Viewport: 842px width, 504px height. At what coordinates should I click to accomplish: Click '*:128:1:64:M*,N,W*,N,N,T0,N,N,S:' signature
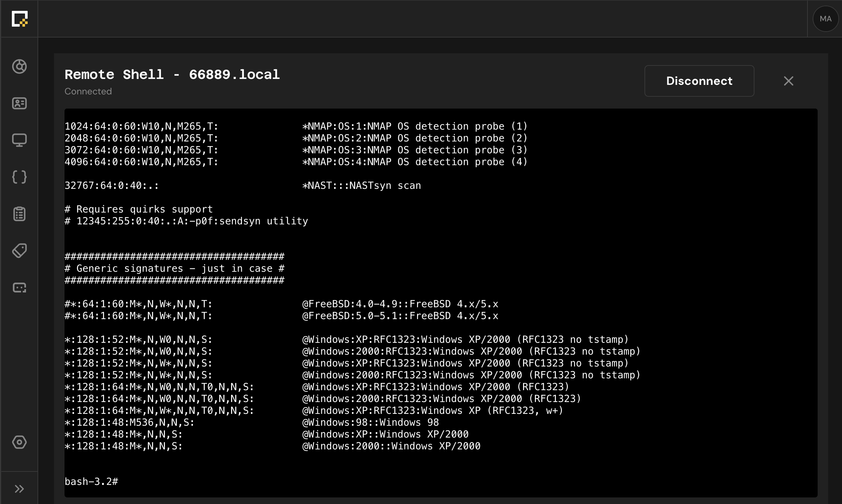[159, 411]
